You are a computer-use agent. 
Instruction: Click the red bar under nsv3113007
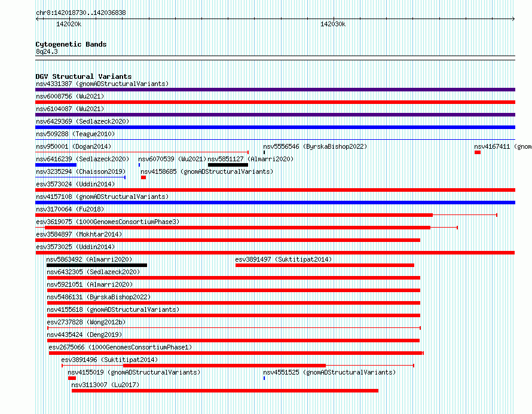click(x=225, y=391)
